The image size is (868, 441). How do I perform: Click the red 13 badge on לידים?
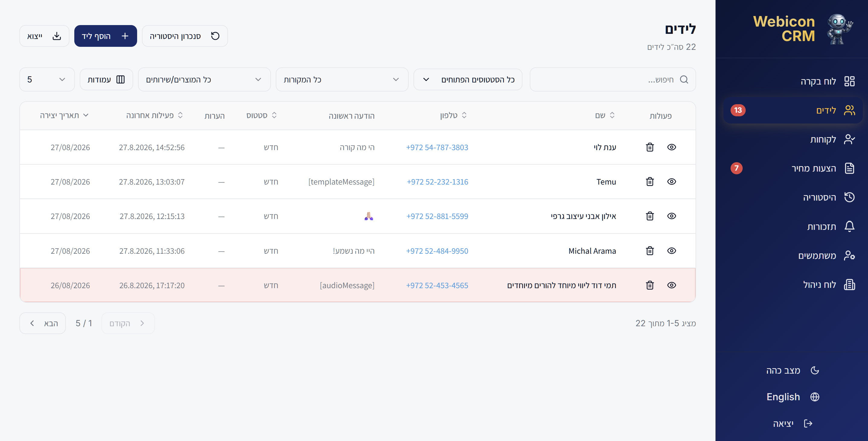[738, 110]
